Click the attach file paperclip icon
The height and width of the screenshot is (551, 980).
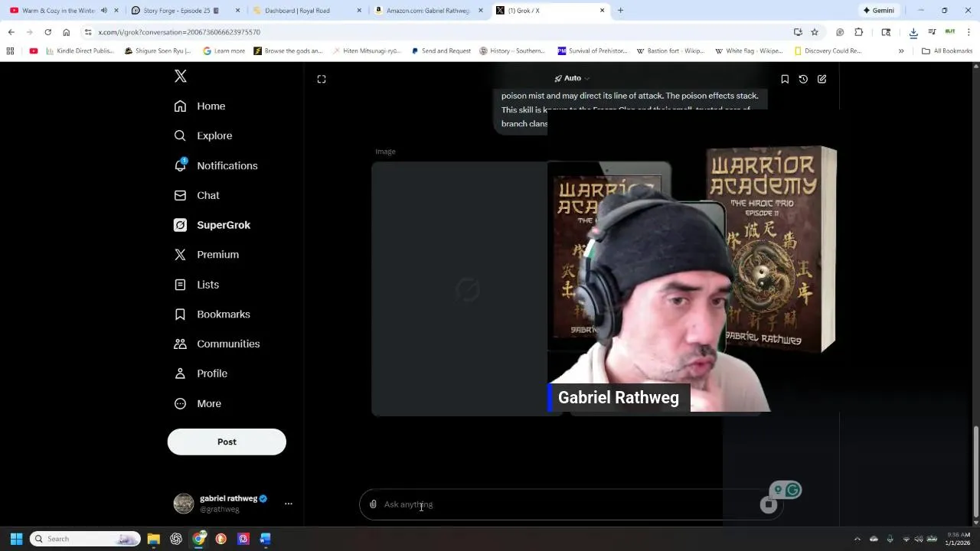tap(373, 504)
